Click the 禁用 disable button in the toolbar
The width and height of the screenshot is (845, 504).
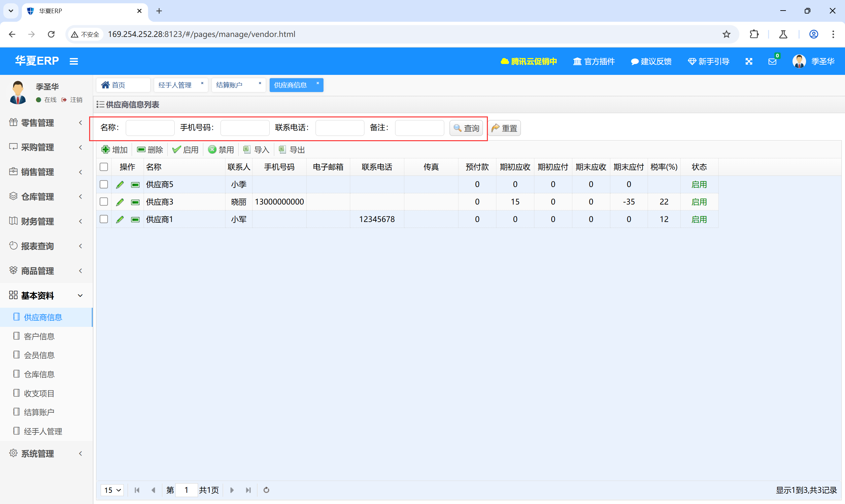pyautogui.click(x=221, y=150)
